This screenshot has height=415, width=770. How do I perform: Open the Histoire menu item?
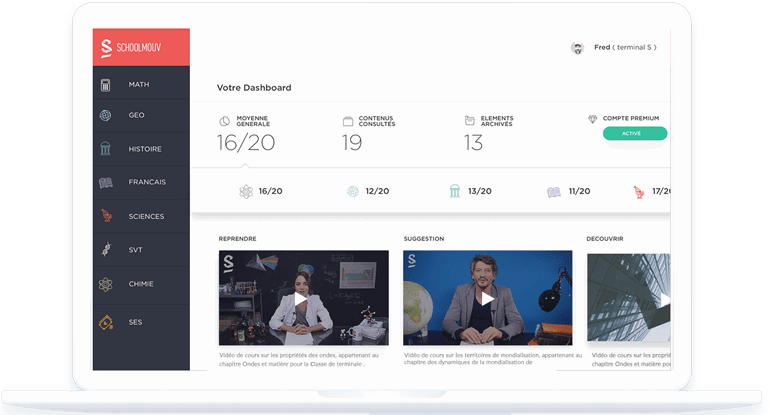click(145, 149)
